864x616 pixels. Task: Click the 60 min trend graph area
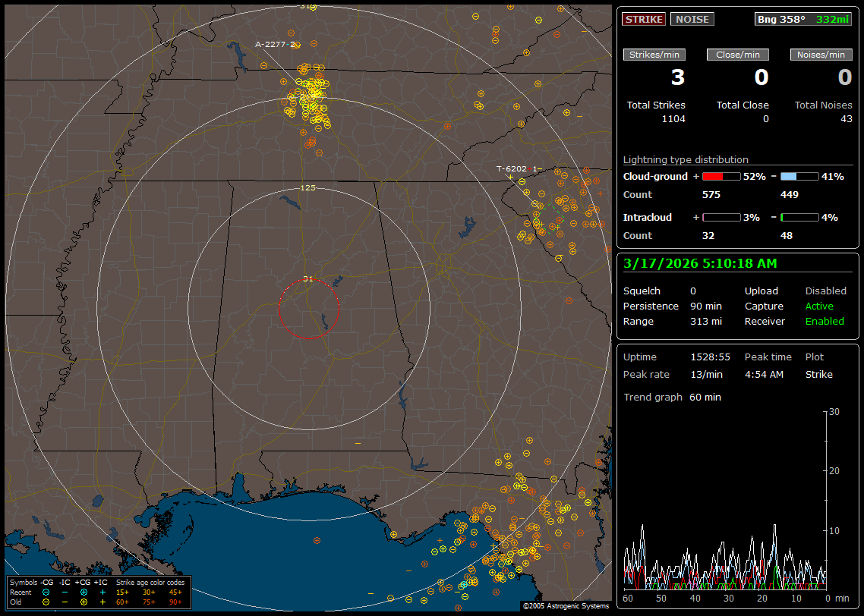(725, 501)
